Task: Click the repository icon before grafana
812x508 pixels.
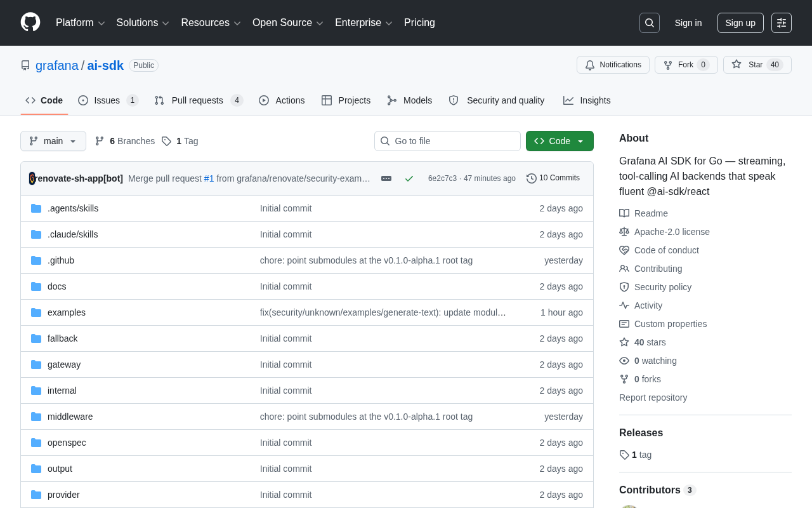Action: click(25, 65)
